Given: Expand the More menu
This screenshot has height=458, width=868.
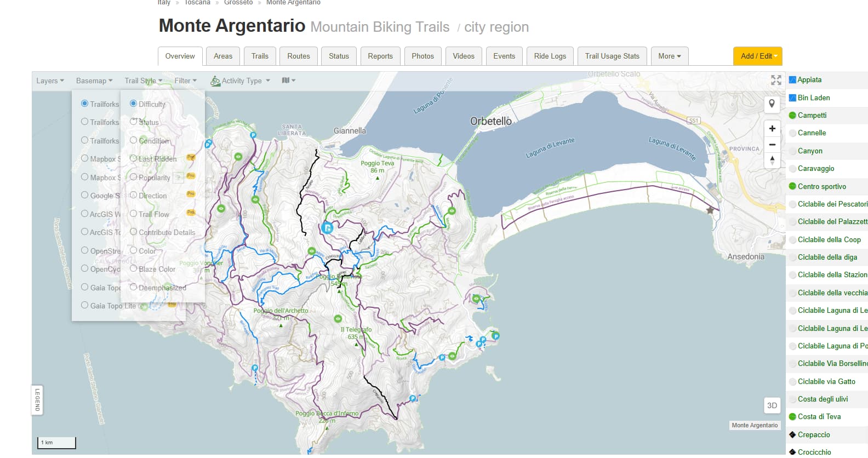Looking at the screenshot, I should click(669, 56).
